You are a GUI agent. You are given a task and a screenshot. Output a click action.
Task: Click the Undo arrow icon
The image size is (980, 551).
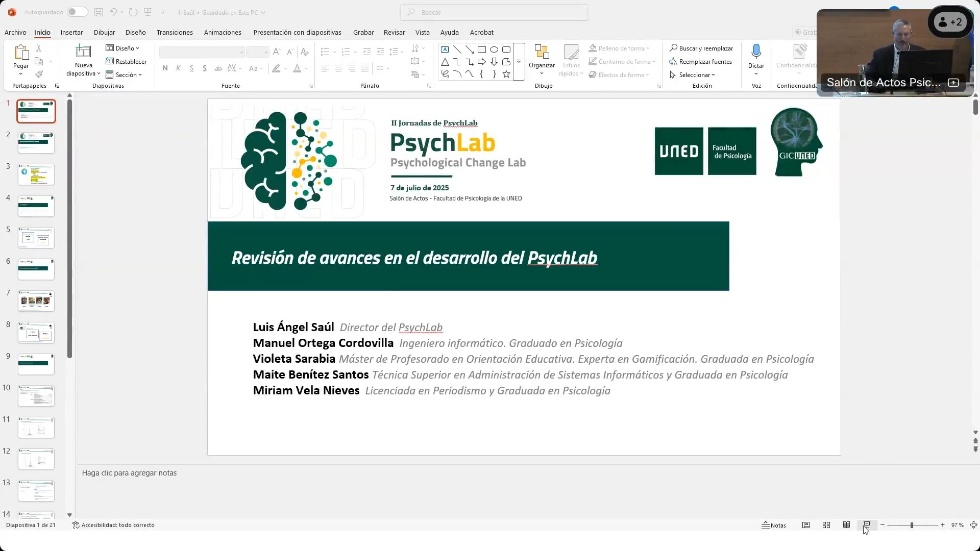point(113,12)
